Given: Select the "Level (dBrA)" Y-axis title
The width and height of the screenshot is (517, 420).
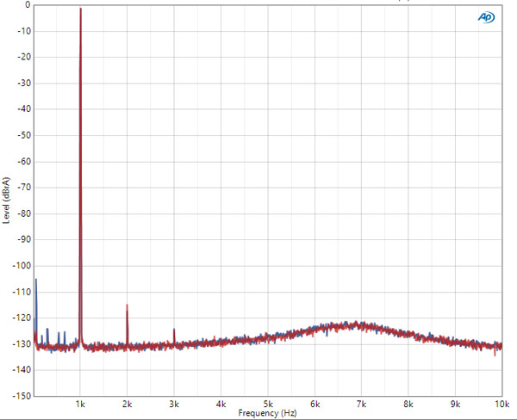Looking at the screenshot, I should (x=7, y=200).
